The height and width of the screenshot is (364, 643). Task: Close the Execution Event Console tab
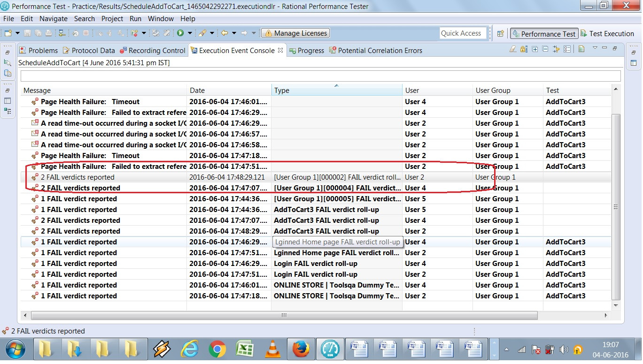pos(280,50)
